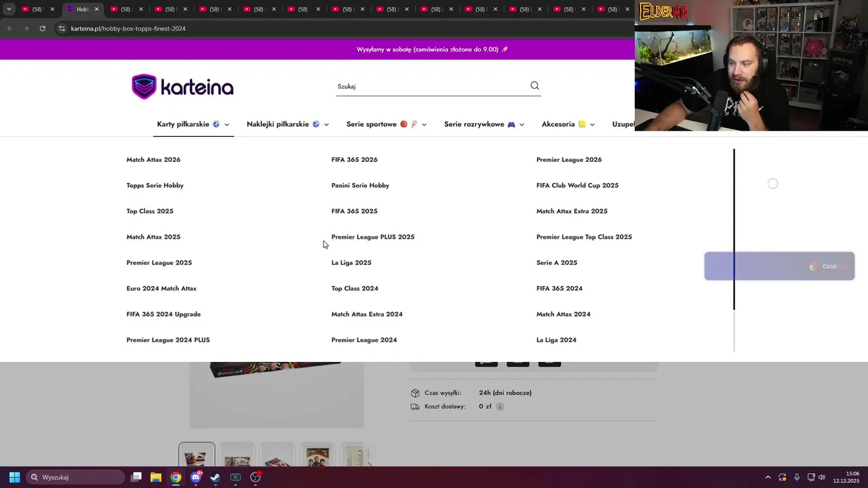The height and width of the screenshot is (488, 868).
Task: Select Match Attax 2025
Action: tap(153, 237)
